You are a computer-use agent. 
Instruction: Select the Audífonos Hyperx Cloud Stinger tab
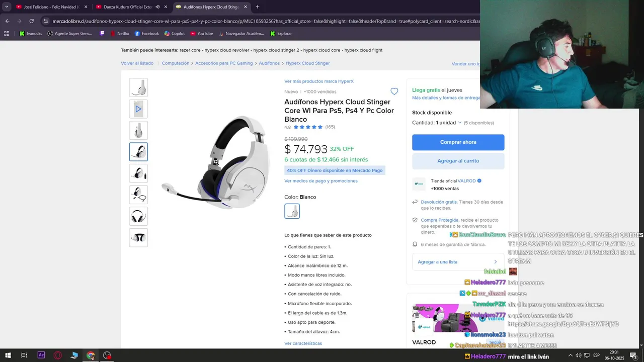211,7
